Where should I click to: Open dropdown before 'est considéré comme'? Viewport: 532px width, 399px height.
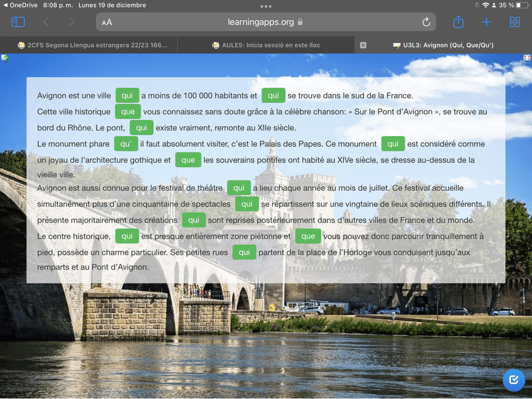tap(393, 144)
